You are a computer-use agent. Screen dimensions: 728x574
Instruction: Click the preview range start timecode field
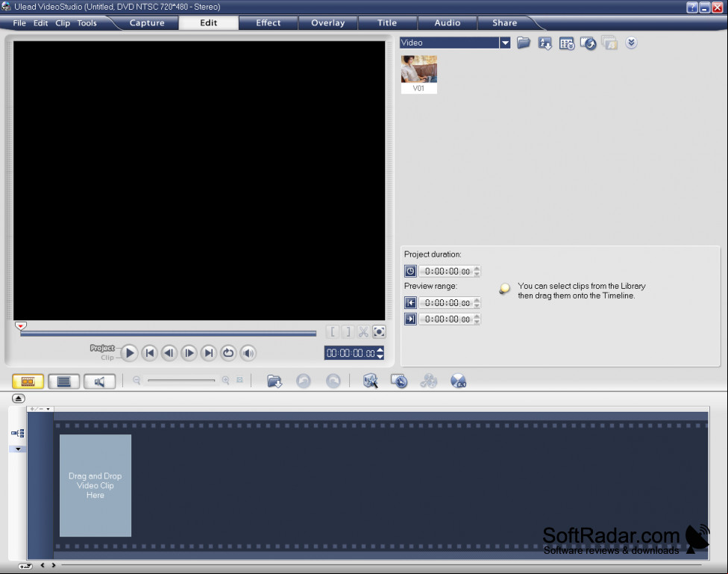click(446, 303)
